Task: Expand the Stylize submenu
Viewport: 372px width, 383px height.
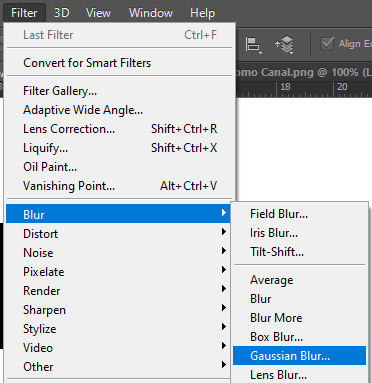Action: 118,328
